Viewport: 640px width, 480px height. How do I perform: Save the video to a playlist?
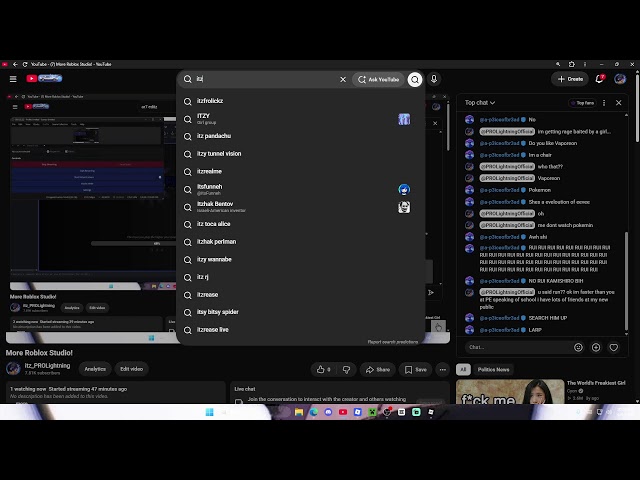pyautogui.click(x=416, y=369)
